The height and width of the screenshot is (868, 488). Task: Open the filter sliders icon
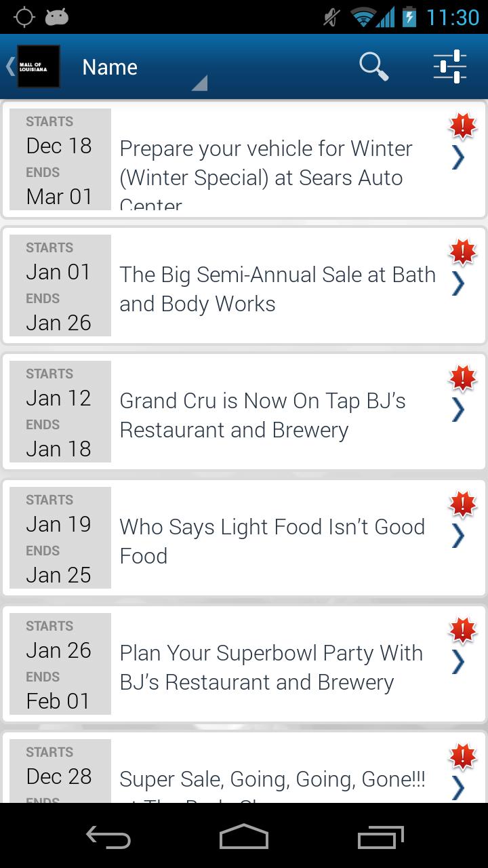pyautogui.click(x=450, y=66)
